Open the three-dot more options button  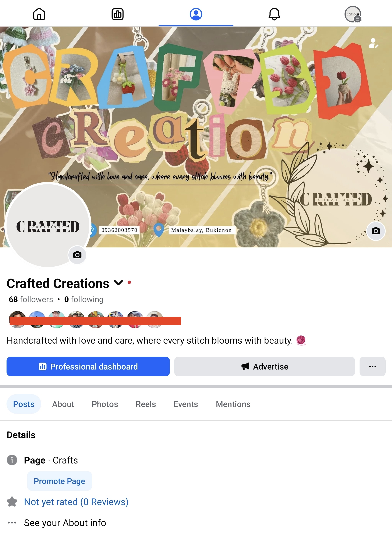[x=372, y=366]
